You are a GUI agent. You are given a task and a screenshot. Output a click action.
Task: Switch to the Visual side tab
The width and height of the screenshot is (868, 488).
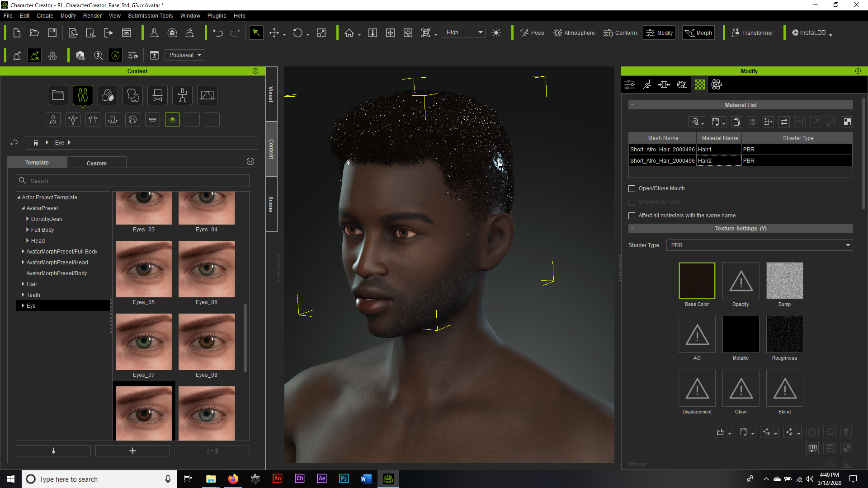click(x=271, y=94)
